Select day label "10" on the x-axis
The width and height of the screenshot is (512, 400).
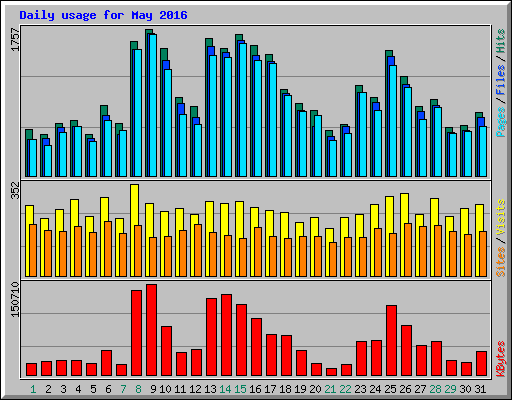(165, 389)
